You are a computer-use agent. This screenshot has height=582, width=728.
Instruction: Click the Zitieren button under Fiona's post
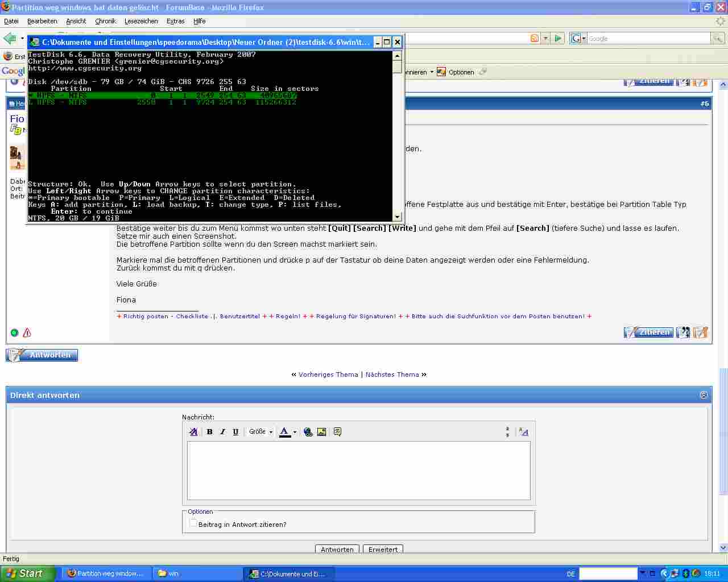click(x=648, y=332)
